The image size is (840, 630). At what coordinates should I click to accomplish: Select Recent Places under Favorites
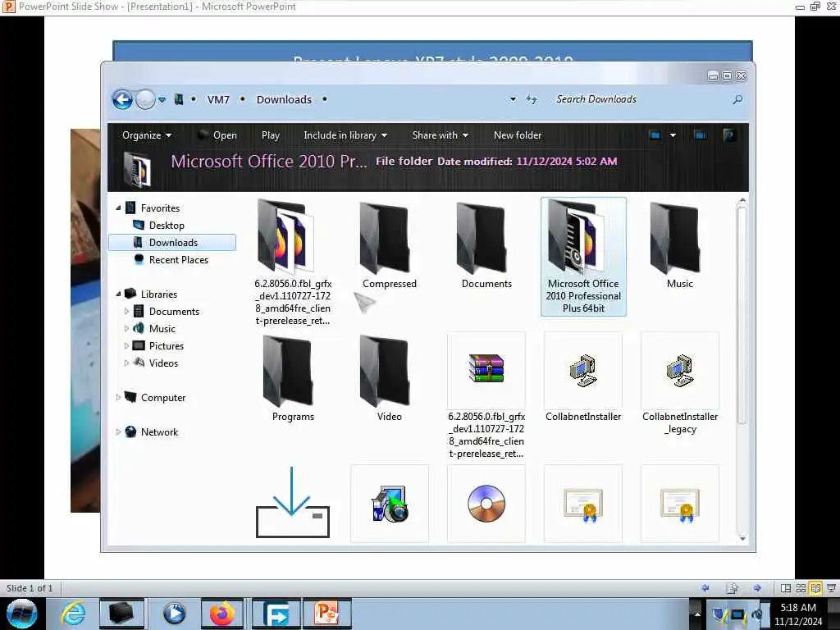tap(178, 260)
